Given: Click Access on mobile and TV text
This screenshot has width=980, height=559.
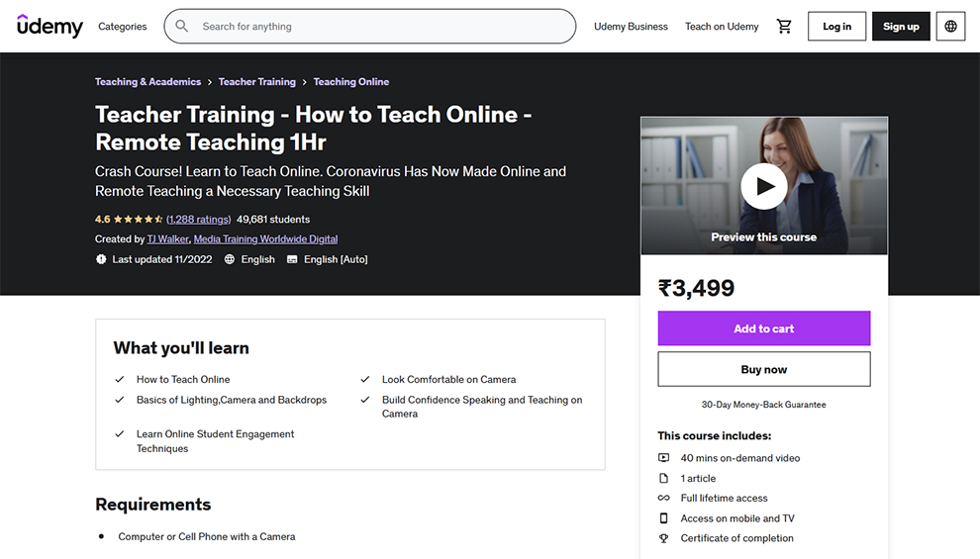Looking at the screenshot, I should [737, 518].
